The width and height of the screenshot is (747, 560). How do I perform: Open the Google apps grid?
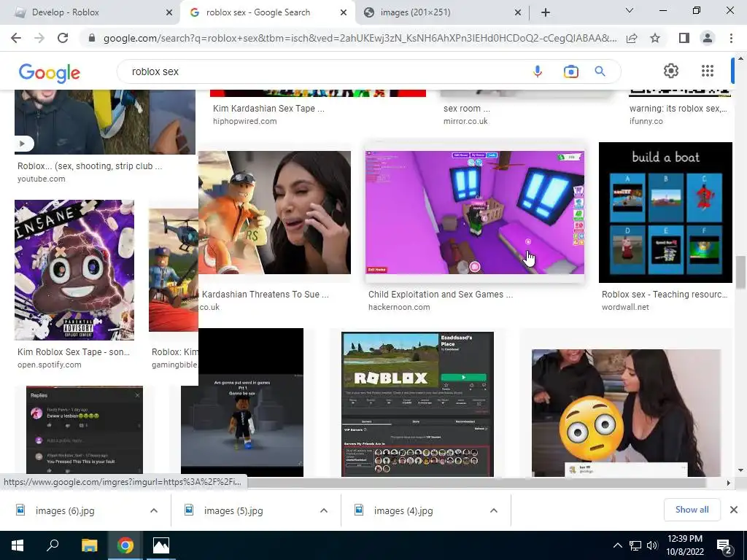click(708, 71)
